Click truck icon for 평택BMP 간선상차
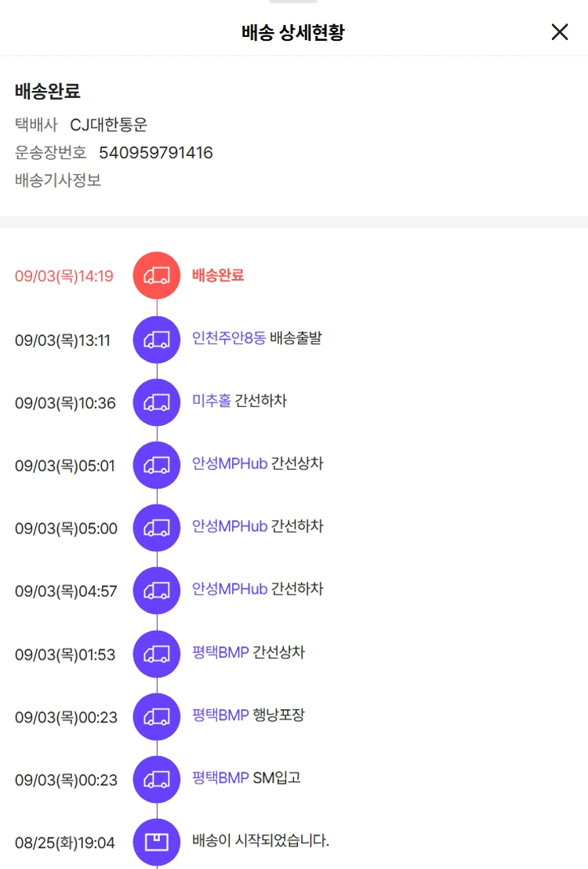Image resolution: width=588 pixels, height=869 pixels. (157, 654)
